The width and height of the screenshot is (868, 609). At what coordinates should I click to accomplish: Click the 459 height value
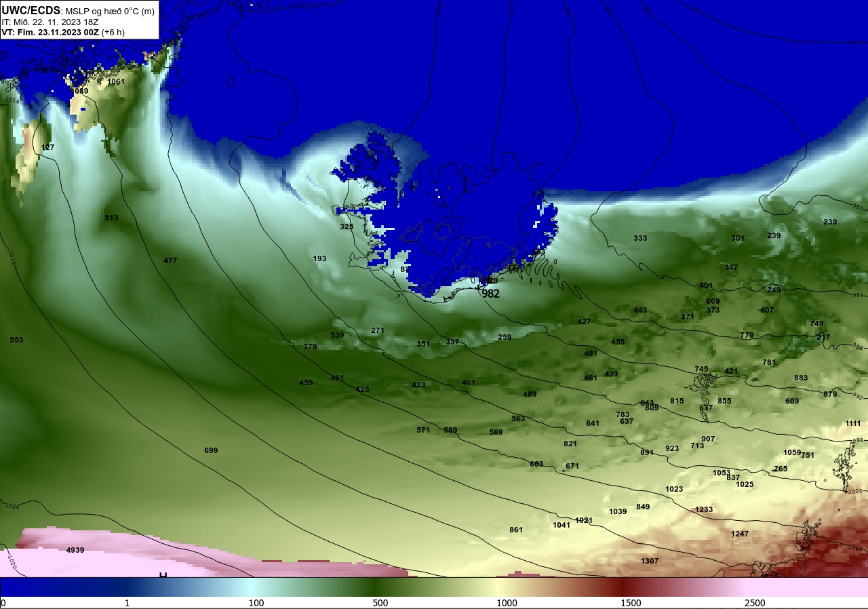click(306, 382)
